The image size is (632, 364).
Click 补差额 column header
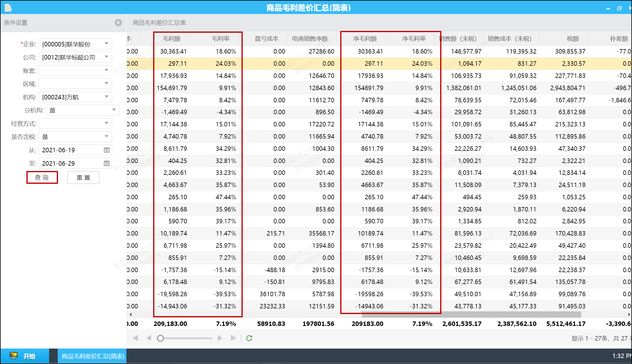pyautogui.click(x=619, y=39)
